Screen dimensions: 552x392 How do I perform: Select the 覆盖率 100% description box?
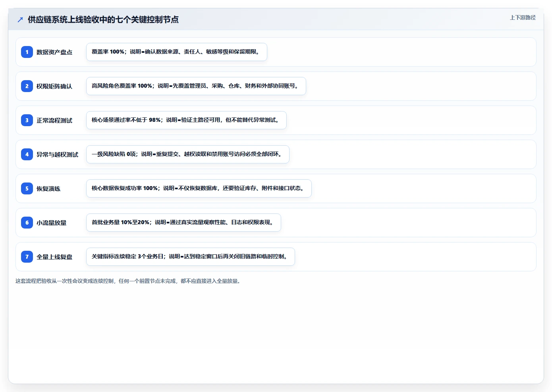pyautogui.click(x=177, y=52)
